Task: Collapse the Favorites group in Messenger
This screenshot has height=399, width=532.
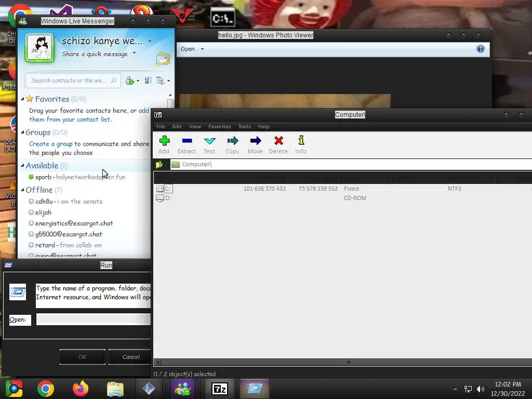Action: (x=22, y=99)
